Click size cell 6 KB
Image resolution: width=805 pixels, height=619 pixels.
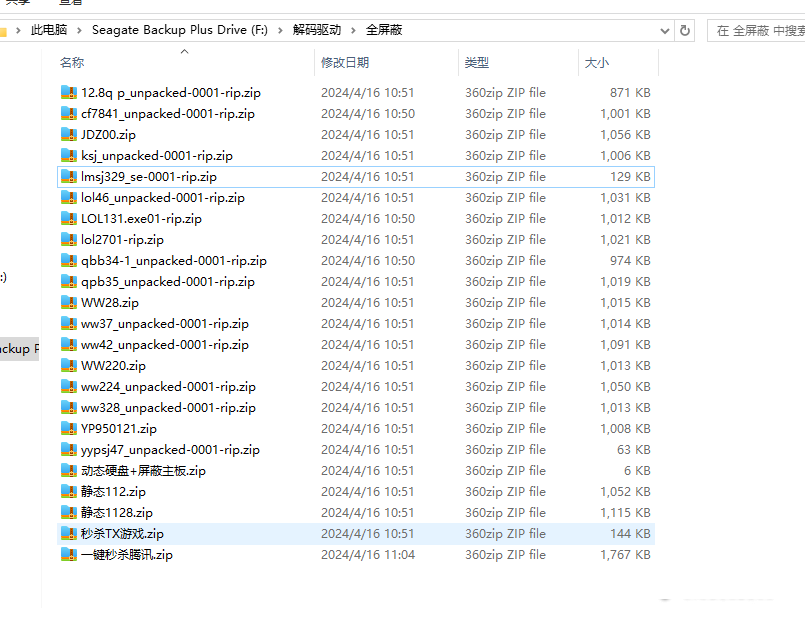637,471
